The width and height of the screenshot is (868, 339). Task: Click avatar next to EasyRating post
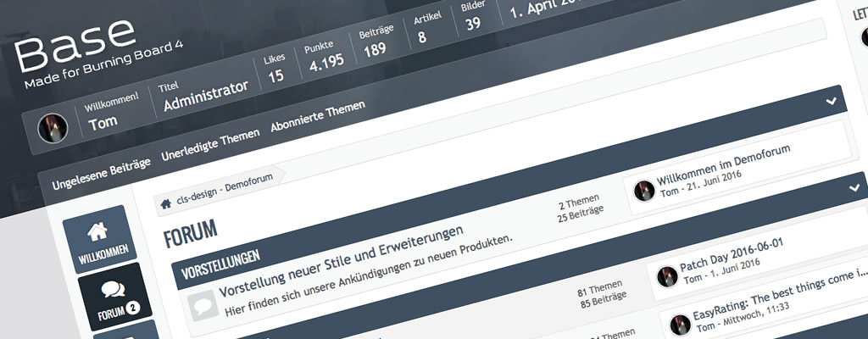pyautogui.click(x=680, y=323)
